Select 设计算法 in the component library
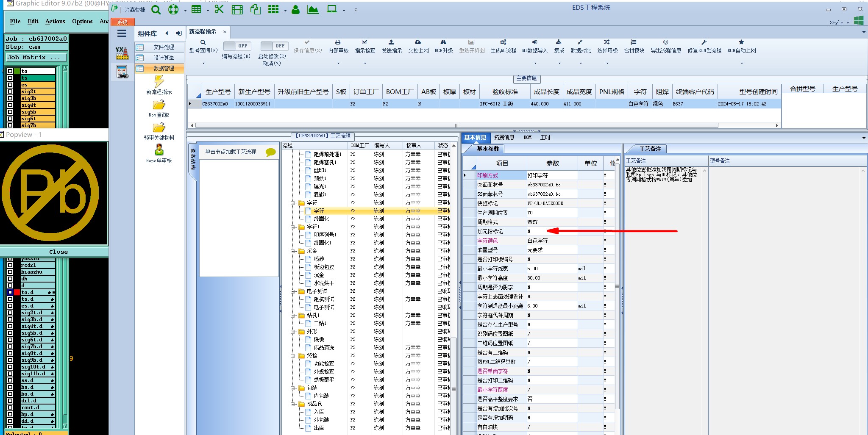This screenshot has height=435, width=868. click(160, 58)
